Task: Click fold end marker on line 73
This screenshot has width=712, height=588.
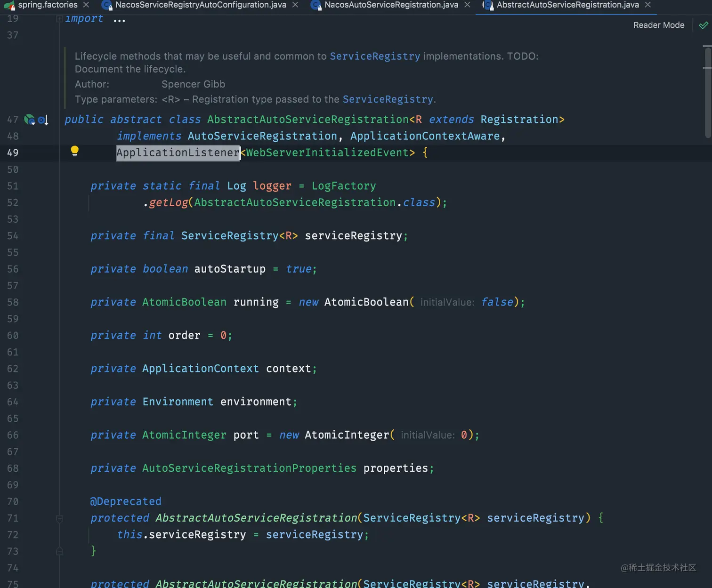Action: click(x=59, y=551)
